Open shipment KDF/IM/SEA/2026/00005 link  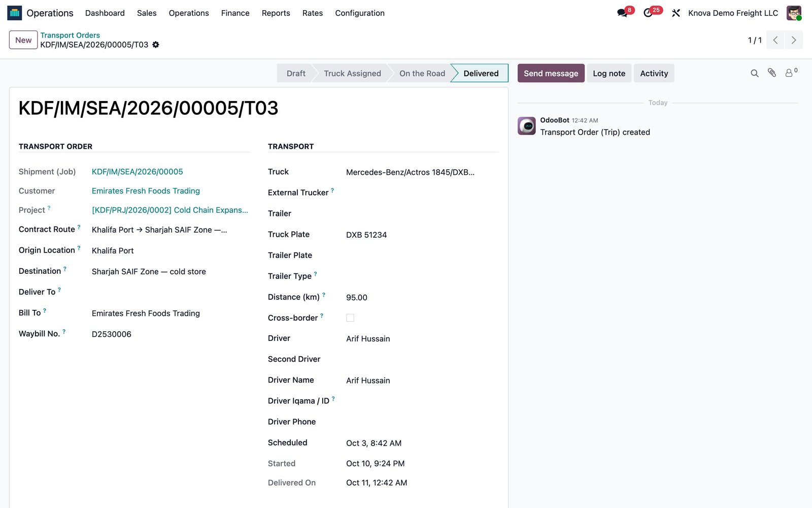pyautogui.click(x=138, y=172)
